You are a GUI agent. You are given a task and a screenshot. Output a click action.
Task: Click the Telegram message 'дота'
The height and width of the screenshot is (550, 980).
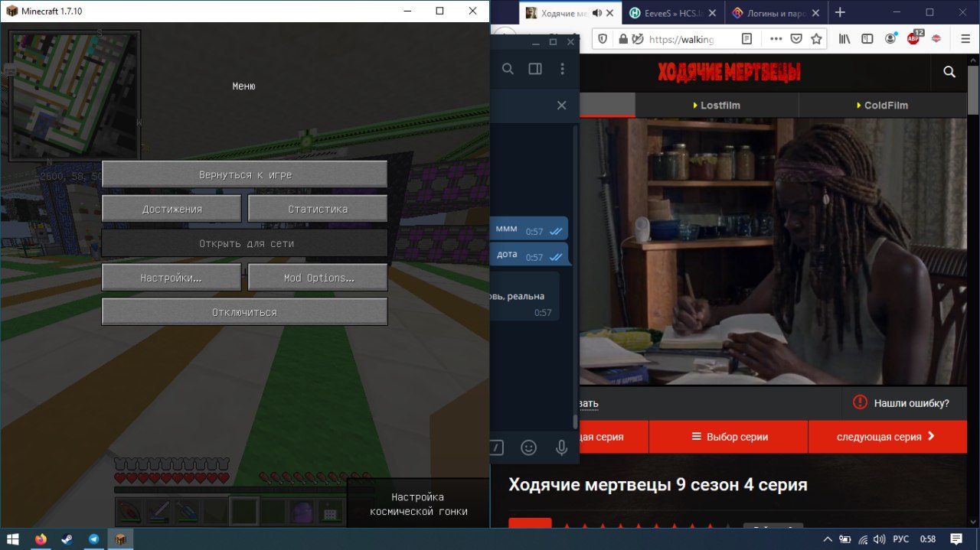(x=529, y=255)
